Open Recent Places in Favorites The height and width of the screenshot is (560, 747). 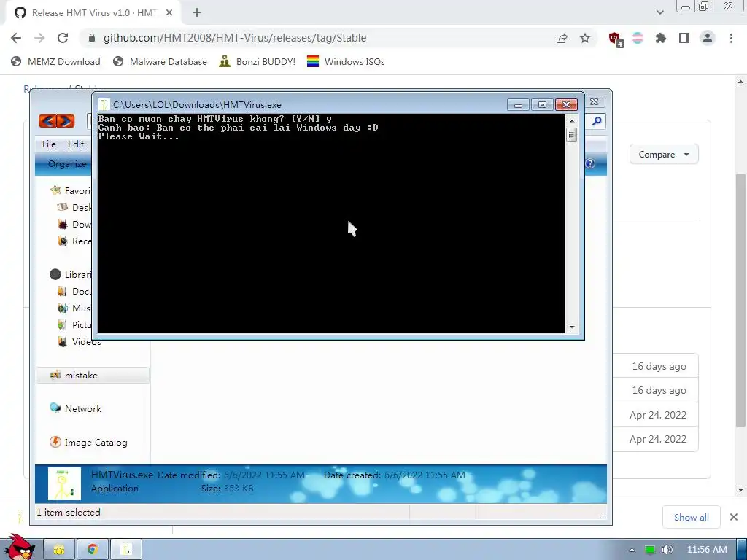74,241
